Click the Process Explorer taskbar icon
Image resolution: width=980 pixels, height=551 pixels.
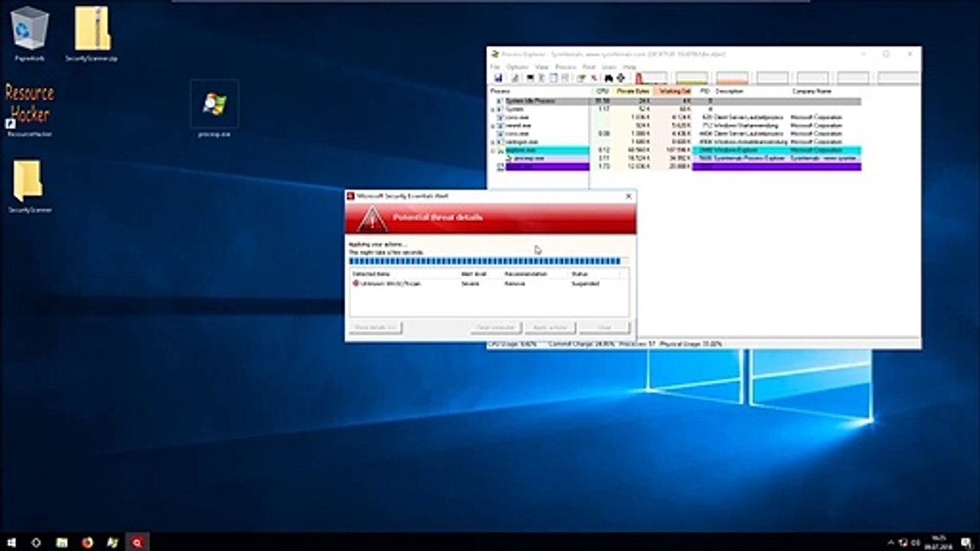(113, 542)
